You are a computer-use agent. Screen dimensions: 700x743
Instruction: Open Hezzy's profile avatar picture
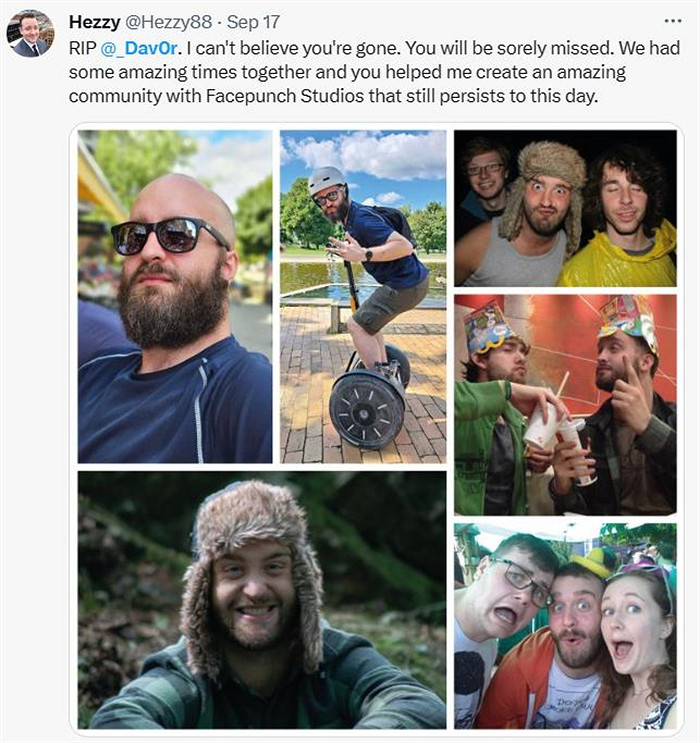click(30, 34)
